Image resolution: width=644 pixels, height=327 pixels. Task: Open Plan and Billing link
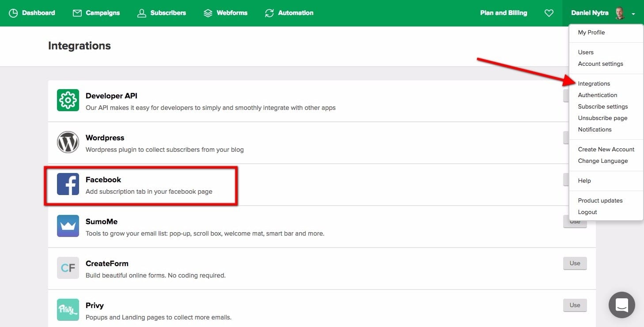coord(504,13)
